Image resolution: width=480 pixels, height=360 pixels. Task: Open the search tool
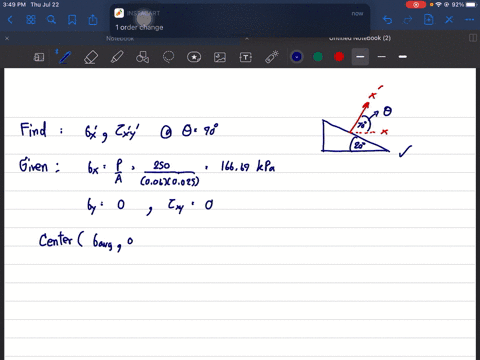51,20
